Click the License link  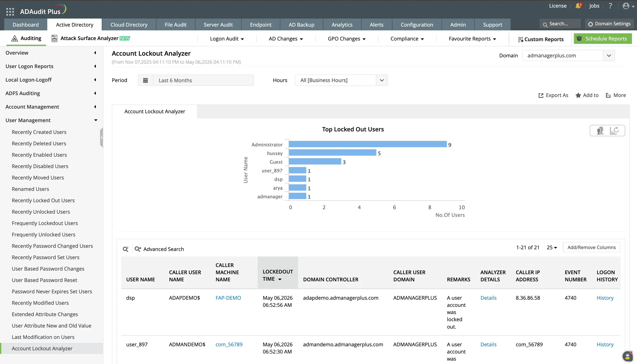(558, 6)
